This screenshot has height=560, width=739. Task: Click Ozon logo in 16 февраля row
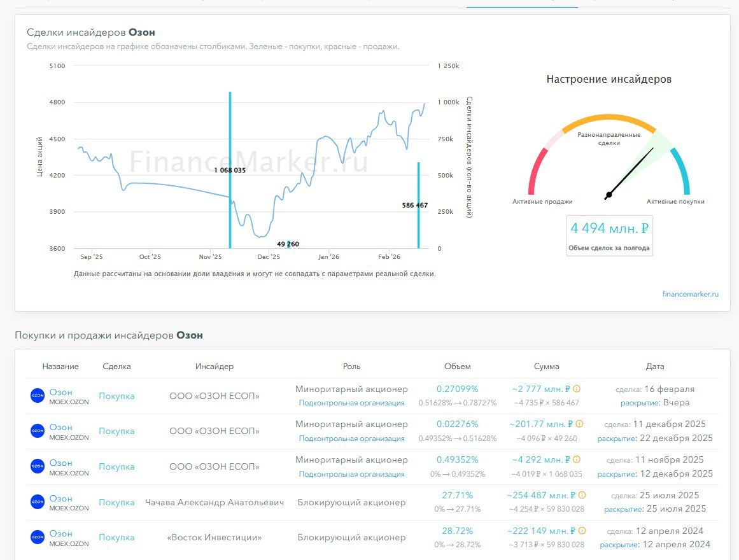(37, 395)
